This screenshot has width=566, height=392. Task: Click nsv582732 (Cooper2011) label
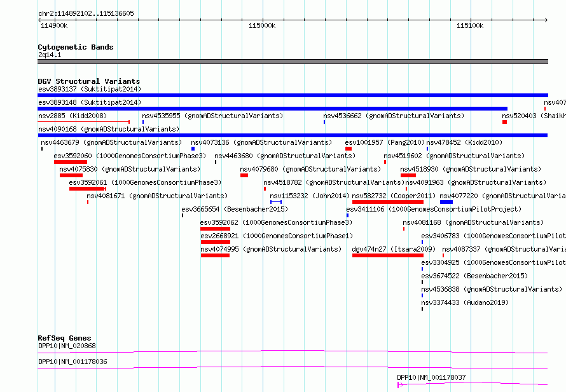click(394, 196)
